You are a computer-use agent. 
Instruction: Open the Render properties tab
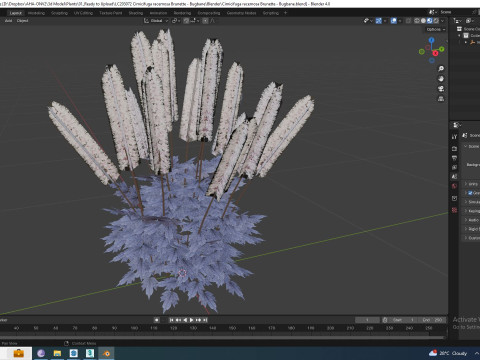(454, 148)
